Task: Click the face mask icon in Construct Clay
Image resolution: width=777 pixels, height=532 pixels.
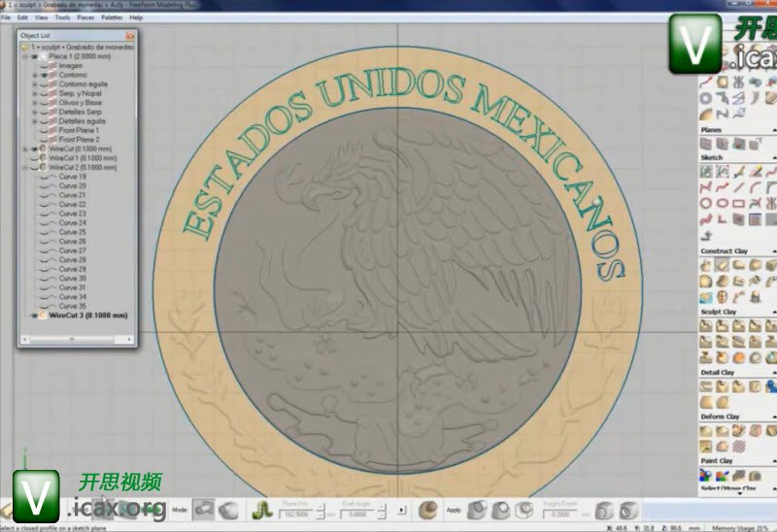Action: pyautogui.click(x=723, y=297)
